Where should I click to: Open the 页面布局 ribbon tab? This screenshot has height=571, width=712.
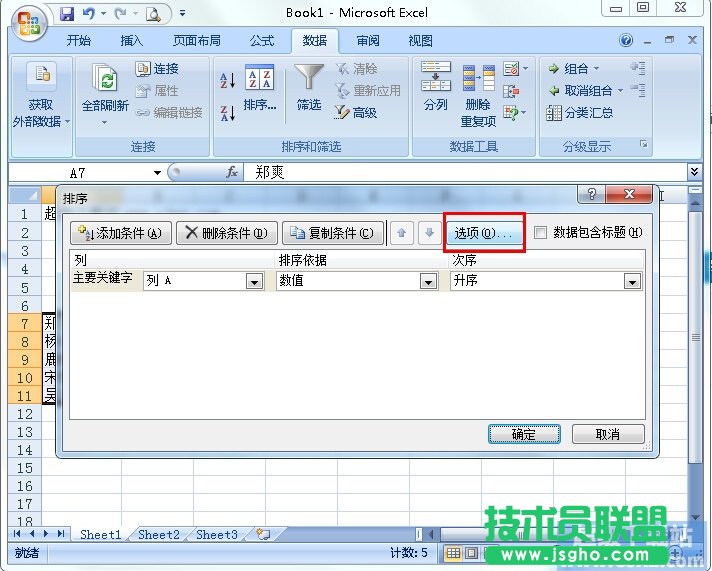click(196, 41)
